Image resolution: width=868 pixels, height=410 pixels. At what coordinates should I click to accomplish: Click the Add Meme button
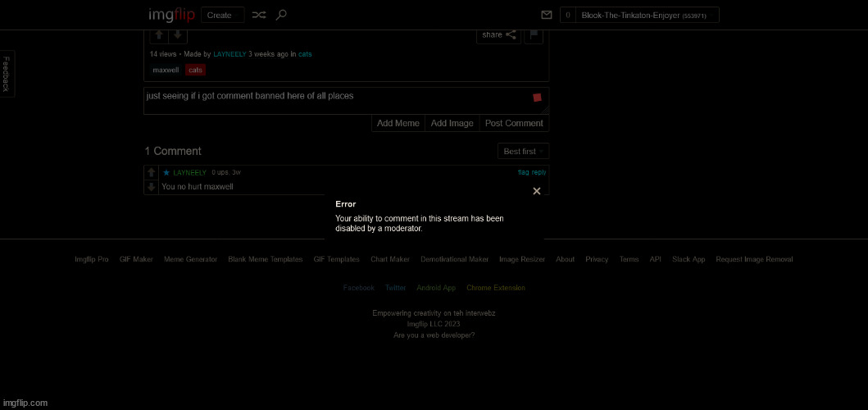pyautogui.click(x=398, y=123)
